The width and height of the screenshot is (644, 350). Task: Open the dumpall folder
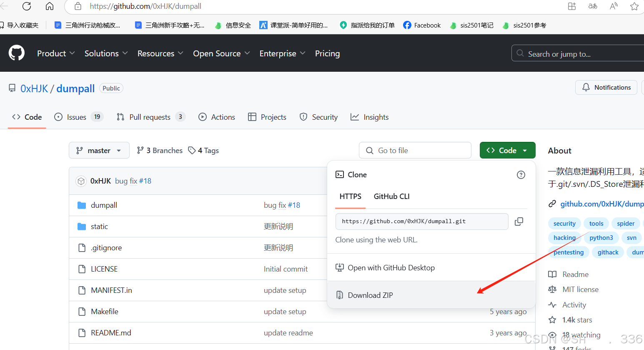pos(104,205)
